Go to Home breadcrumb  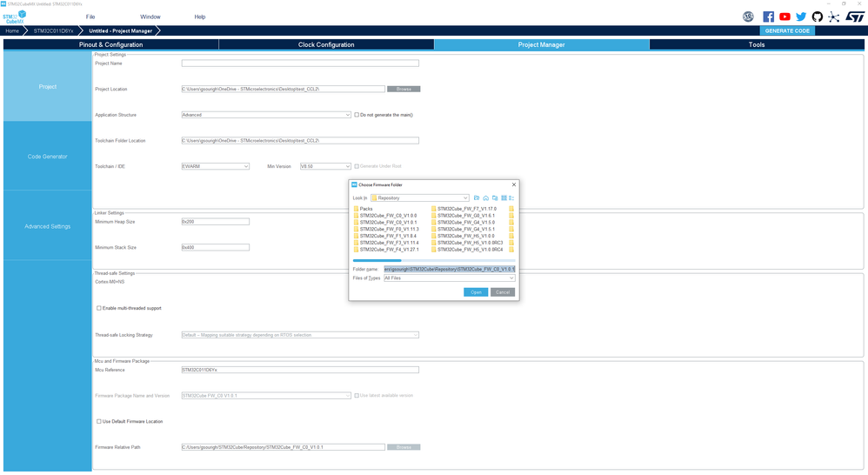click(12, 30)
